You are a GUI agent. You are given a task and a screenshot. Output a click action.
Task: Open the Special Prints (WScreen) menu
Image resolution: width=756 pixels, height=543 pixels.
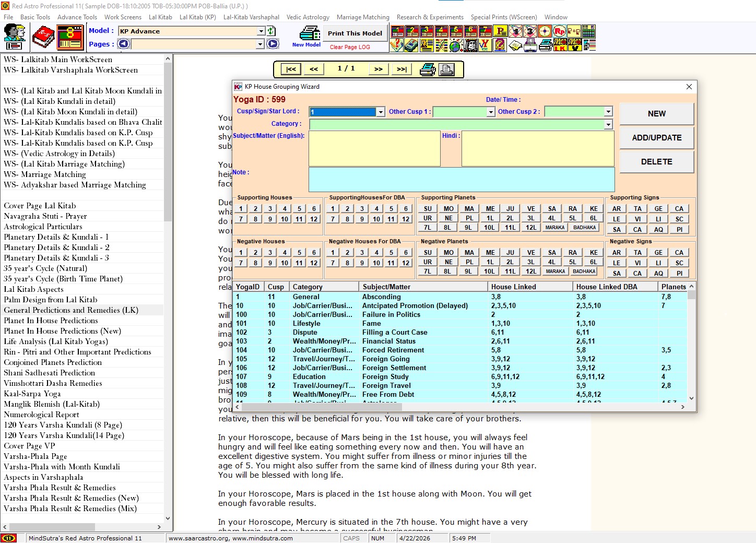click(x=504, y=17)
